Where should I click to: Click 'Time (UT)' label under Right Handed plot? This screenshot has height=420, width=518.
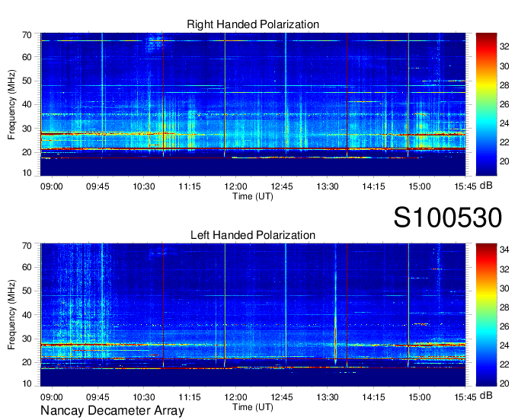click(253, 196)
